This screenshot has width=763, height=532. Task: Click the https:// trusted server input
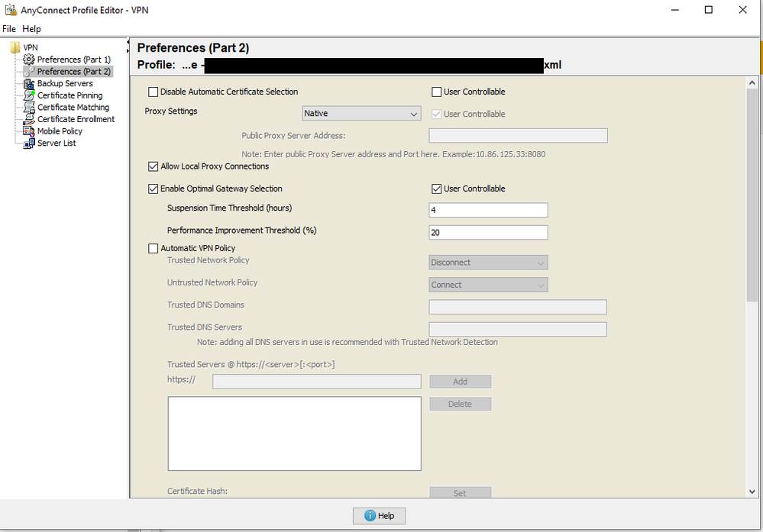click(x=317, y=382)
